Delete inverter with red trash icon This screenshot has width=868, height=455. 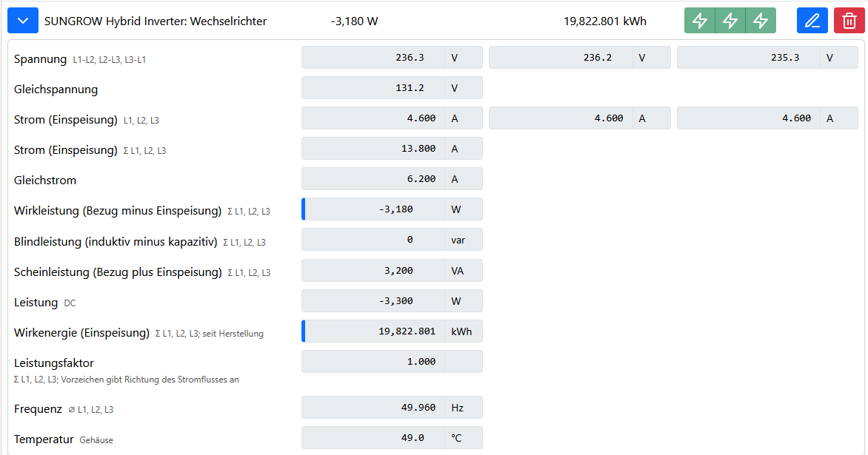pos(849,21)
